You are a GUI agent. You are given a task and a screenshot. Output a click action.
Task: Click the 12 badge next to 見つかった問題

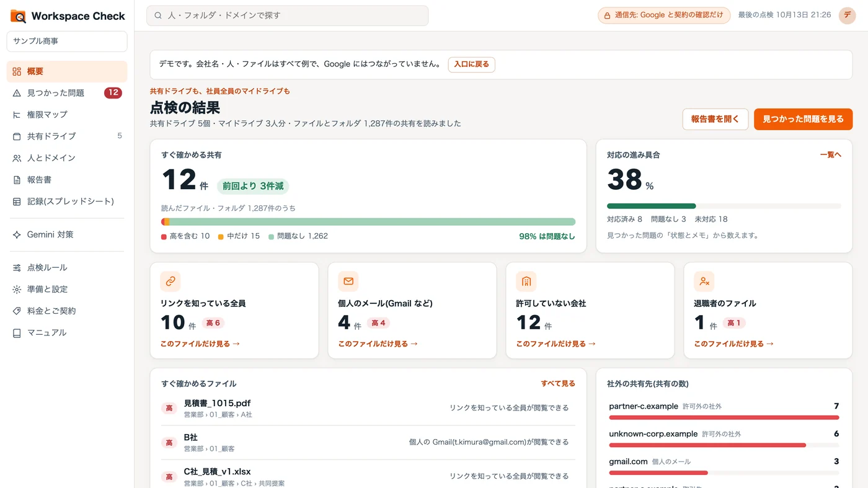(x=113, y=93)
